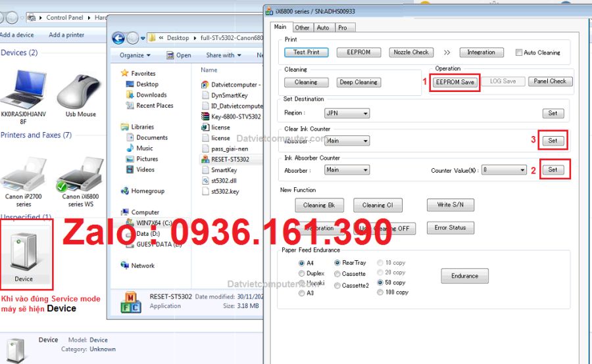Open the Share with dropdown
Viewport: 592px width, 364px height.
tap(224, 55)
